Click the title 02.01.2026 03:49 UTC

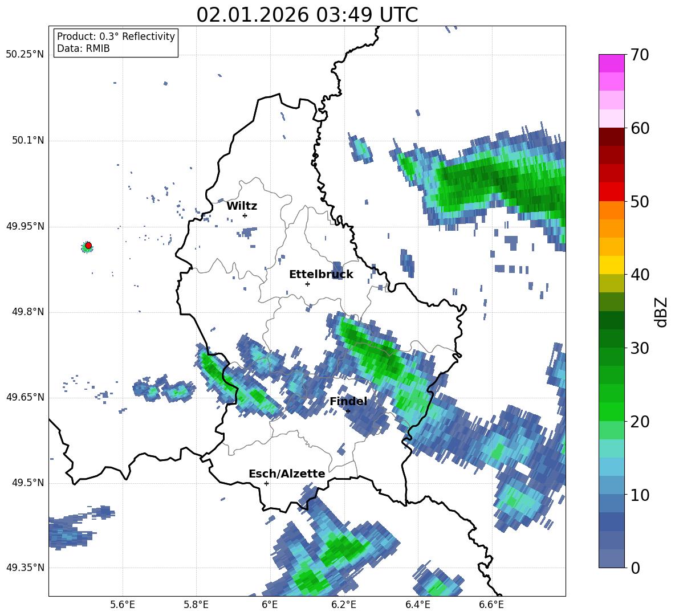tap(307, 15)
